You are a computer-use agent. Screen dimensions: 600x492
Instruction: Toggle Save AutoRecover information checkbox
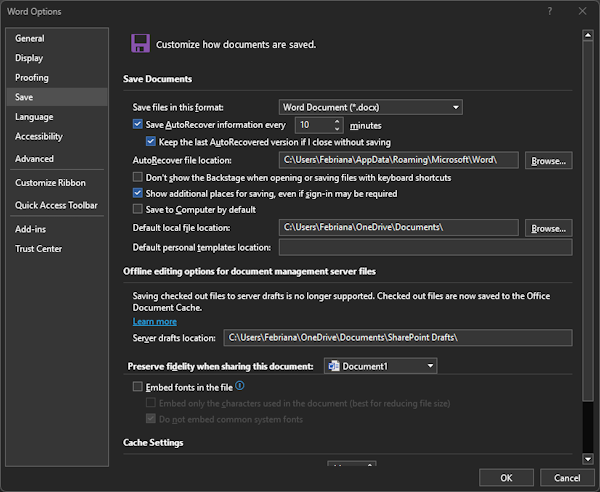pyautogui.click(x=137, y=124)
